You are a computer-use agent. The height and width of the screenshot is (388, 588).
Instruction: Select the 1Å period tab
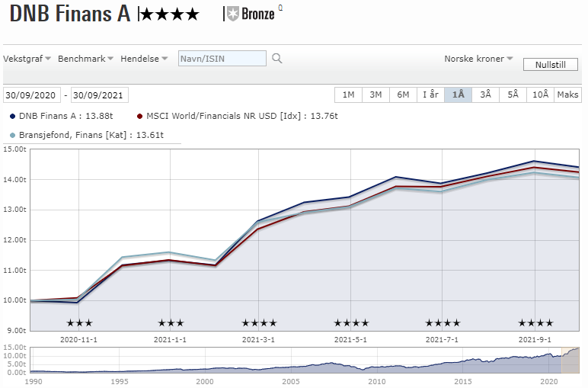(x=458, y=95)
